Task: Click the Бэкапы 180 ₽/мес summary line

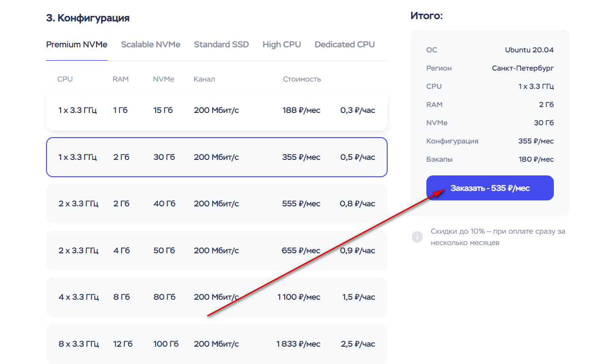Action: (x=490, y=159)
